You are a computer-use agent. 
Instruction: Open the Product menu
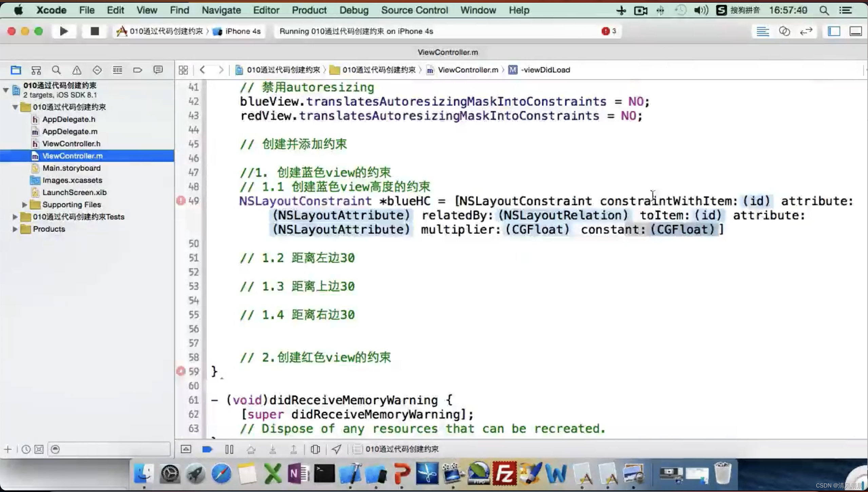309,10
